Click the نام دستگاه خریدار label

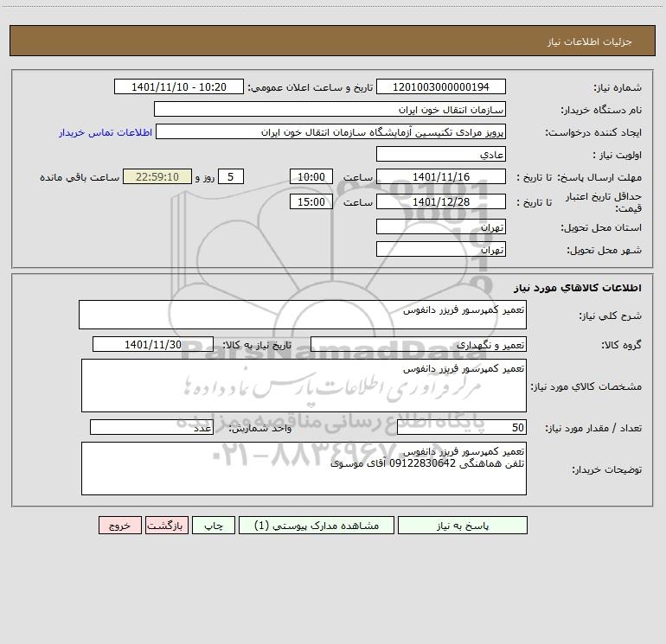[x=601, y=110]
